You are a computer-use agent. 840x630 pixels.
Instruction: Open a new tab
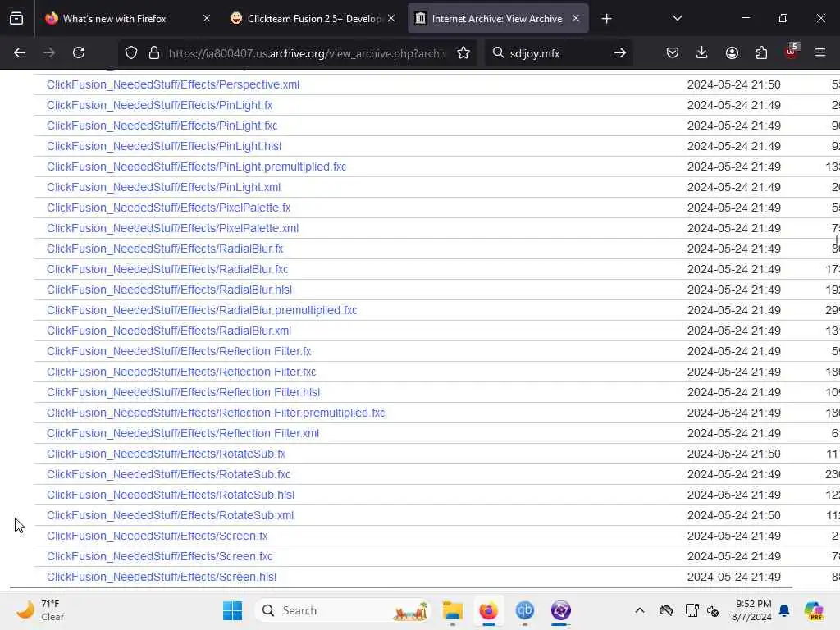pyautogui.click(x=606, y=19)
